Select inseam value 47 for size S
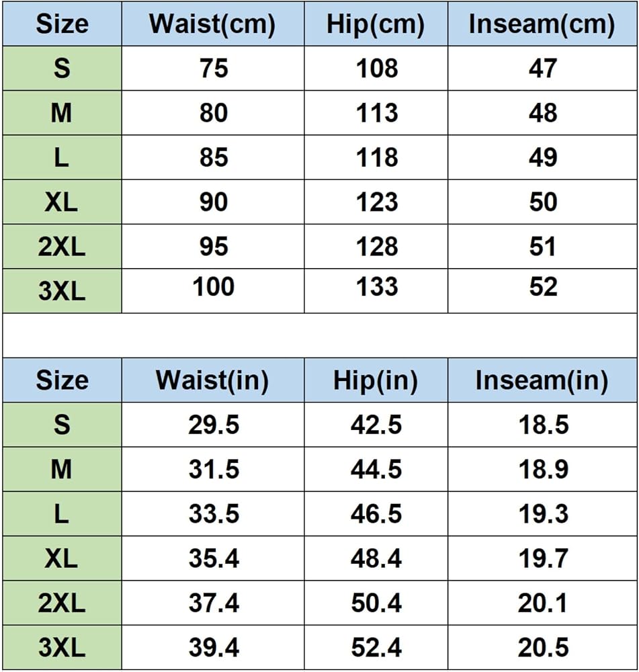 (x=542, y=68)
